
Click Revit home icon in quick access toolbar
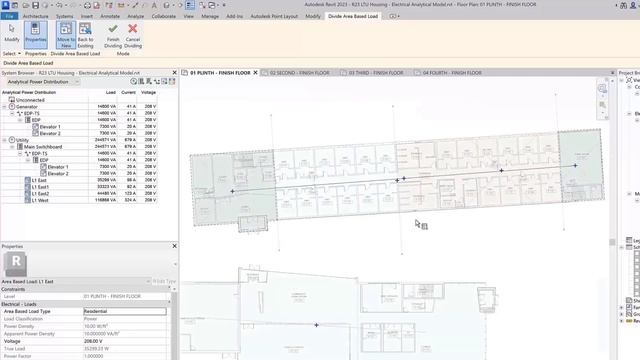[5, 5]
